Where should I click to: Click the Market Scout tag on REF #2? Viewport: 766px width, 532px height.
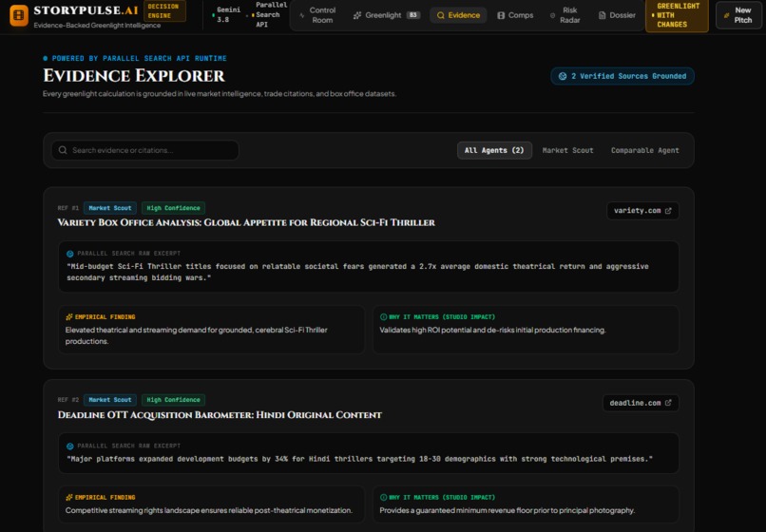(110, 400)
